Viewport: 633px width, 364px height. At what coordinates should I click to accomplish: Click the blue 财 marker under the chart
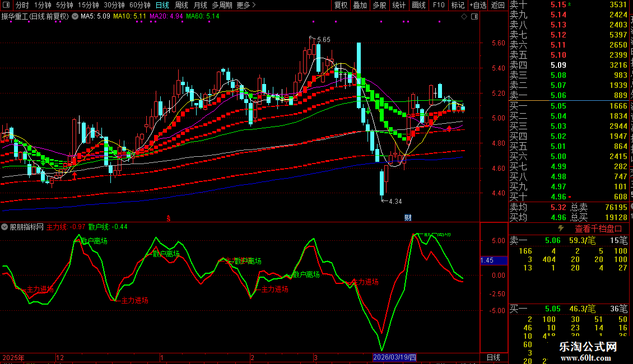click(x=408, y=218)
